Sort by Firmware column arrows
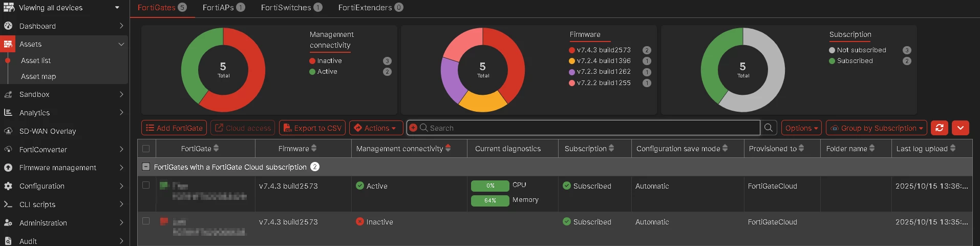This screenshot has width=980, height=246. (x=314, y=148)
